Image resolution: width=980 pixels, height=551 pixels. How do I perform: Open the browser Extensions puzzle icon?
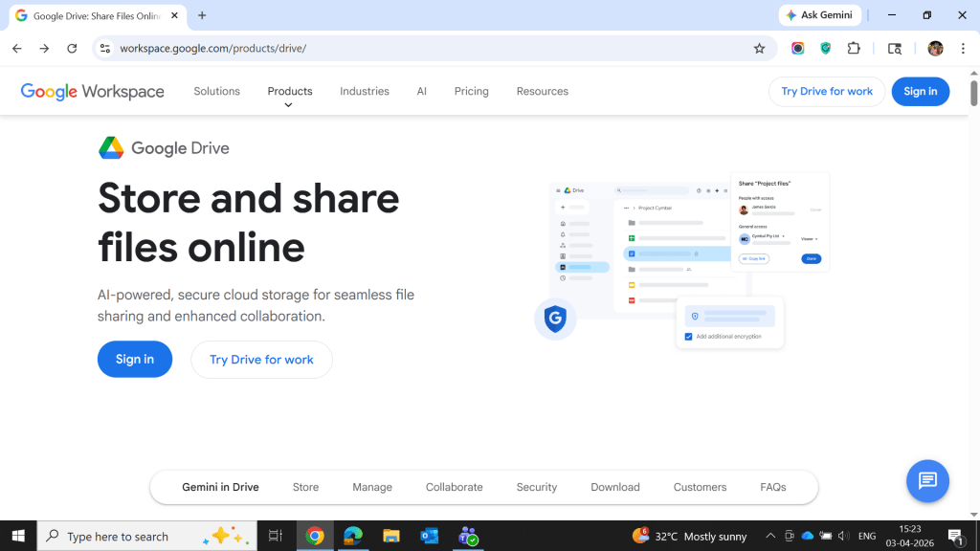[853, 48]
